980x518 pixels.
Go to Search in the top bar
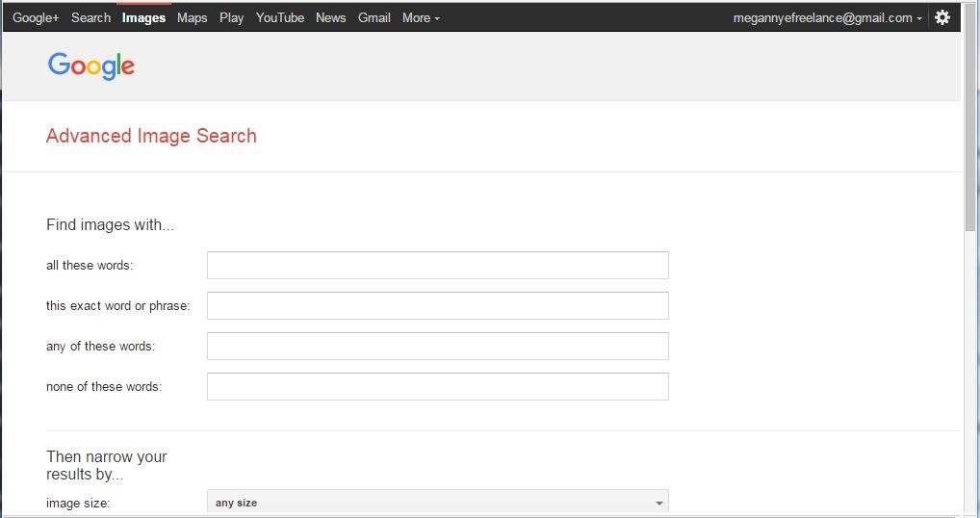pyautogui.click(x=90, y=18)
